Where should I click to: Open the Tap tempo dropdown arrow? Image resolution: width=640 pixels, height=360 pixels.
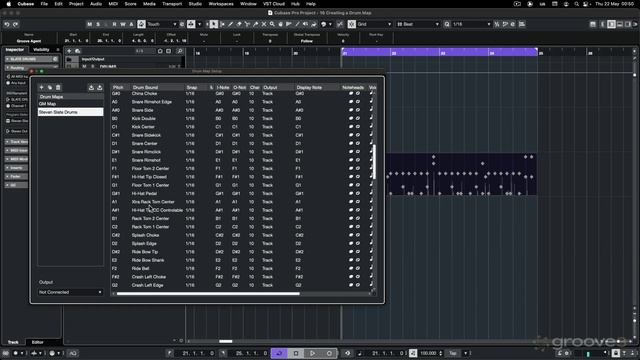point(465,353)
